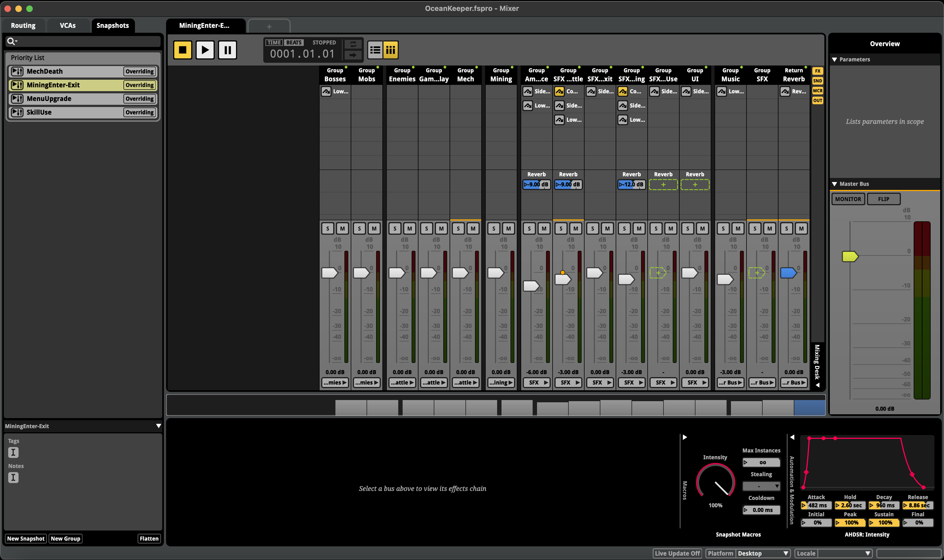
Task: Open MiningEnter-Exit properties dropdown arrow
Action: pos(159,426)
